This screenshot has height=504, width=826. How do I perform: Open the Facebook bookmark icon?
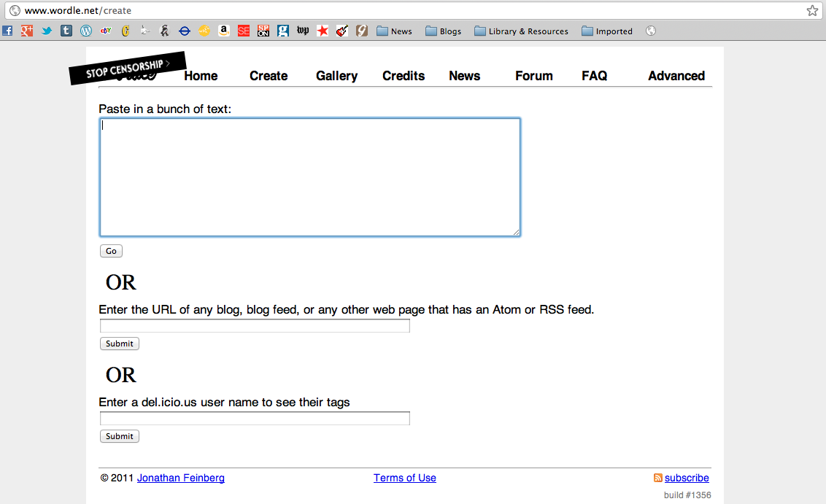pos(7,31)
